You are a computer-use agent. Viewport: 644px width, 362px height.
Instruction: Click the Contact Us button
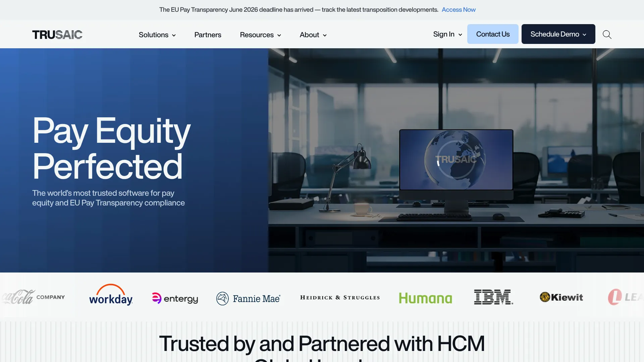[493, 34]
